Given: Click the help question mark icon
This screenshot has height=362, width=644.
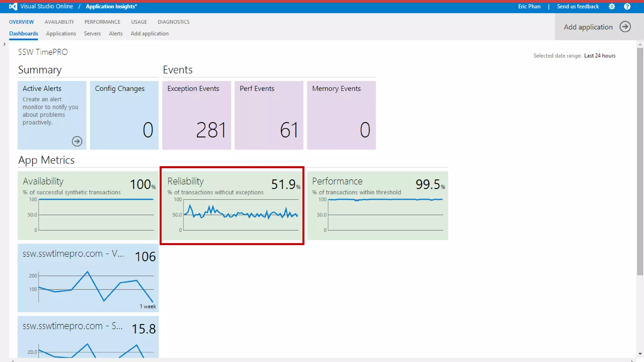Looking at the screenshot, I should pyautogui.click(x=627, y=6).
